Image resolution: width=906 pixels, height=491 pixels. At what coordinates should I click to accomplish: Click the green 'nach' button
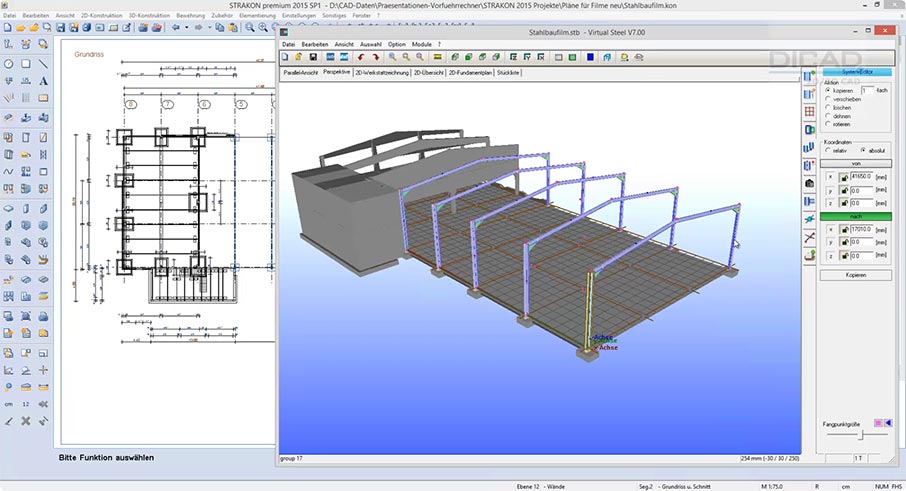tap(856, 216)
